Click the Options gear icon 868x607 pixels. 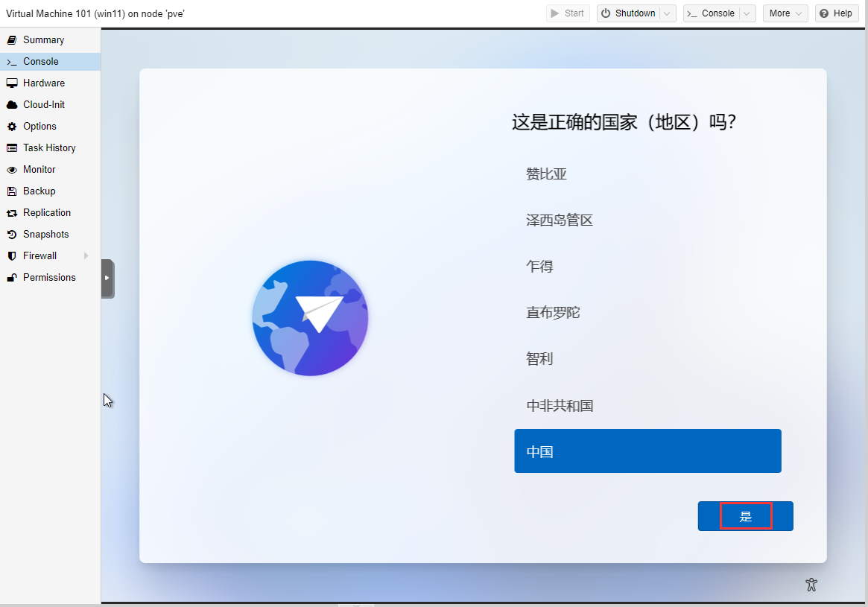pyautogui.click(x=12, y=127)
